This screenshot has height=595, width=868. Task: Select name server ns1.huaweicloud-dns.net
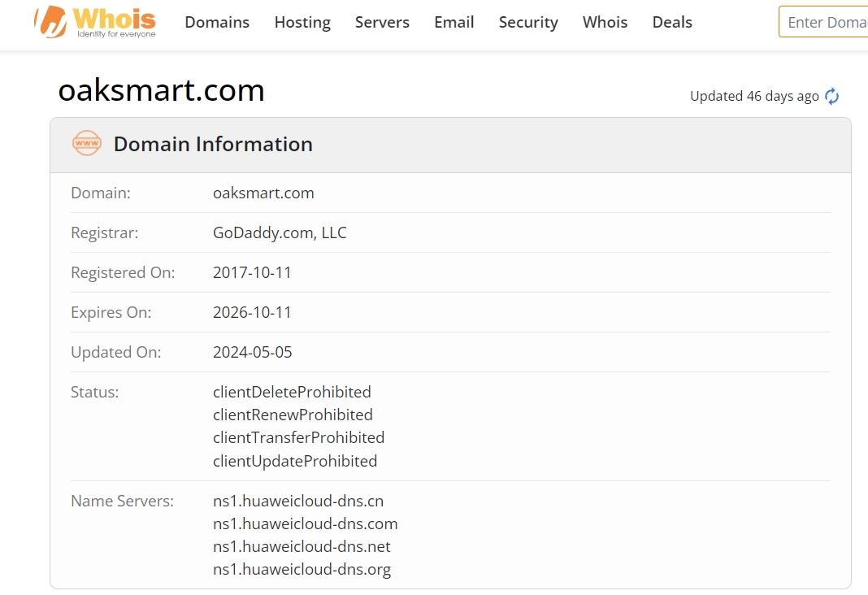click(302, 547)
